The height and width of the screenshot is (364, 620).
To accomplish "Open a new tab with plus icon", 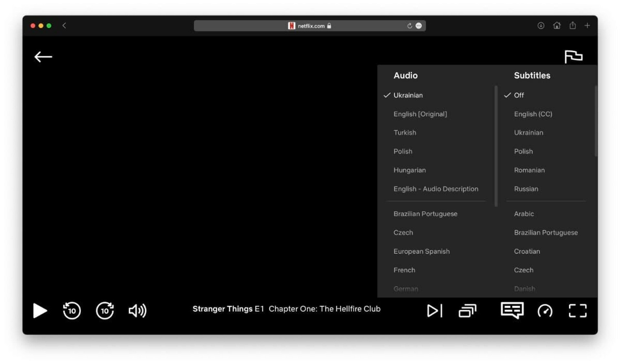I will (x=587, y=25).
